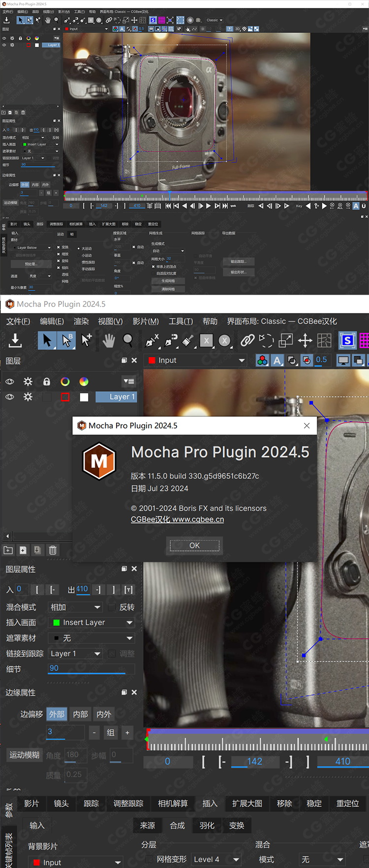Select the magnifier zoom tool in enlarged toolbar
This screenshot has width=369, height=868.
[x=128, y=340]
